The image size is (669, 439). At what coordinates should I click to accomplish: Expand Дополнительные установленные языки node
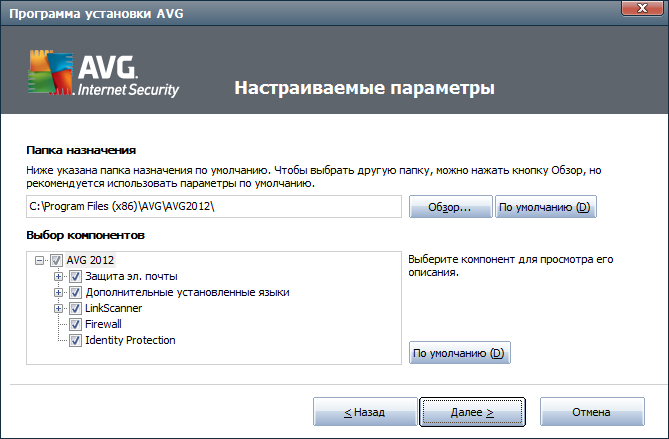click(x=58, y=293)
